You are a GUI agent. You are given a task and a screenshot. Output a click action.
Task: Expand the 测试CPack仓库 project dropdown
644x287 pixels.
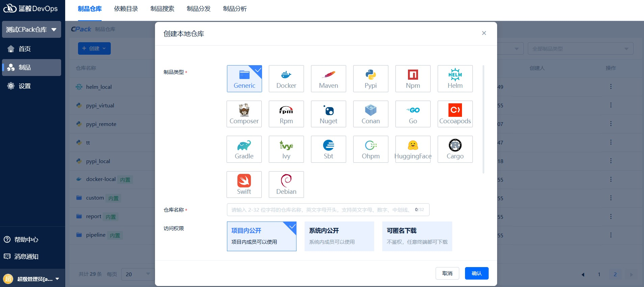pyautogui.click(x=31, y=30)
